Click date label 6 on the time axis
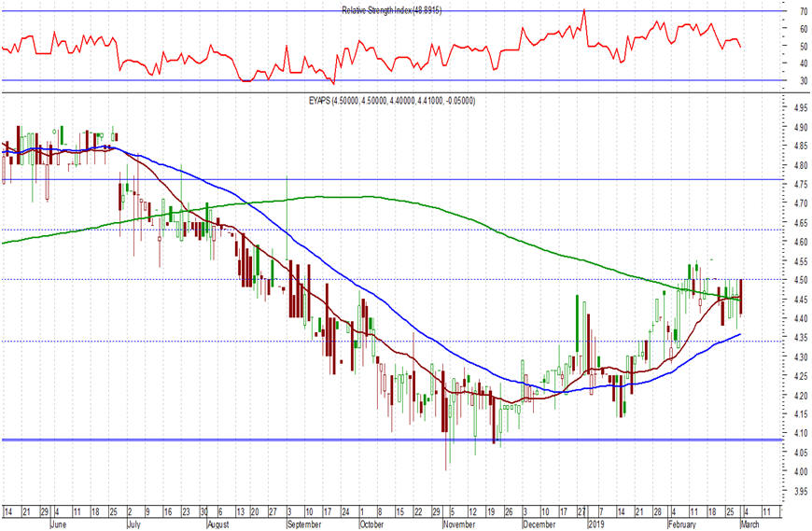Image resolution: width=812 pixels, height=531 pixels. [x=220, y=511]
